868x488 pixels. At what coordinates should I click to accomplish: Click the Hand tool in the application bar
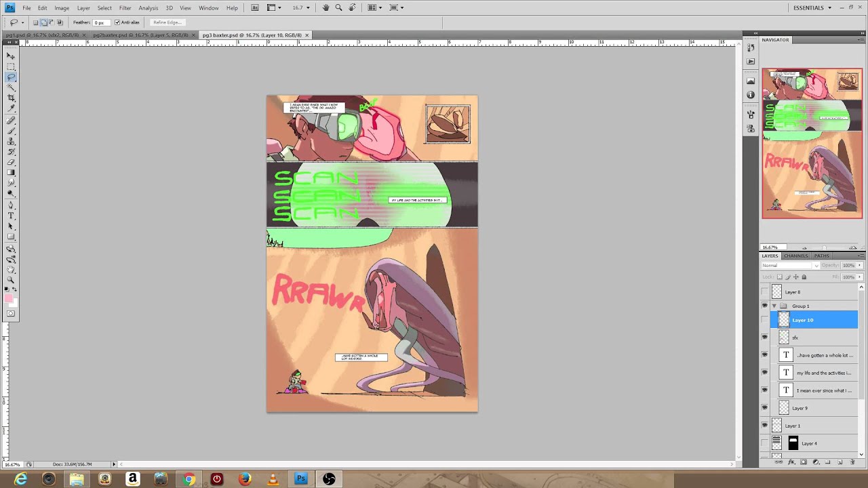tap(326, 7)
